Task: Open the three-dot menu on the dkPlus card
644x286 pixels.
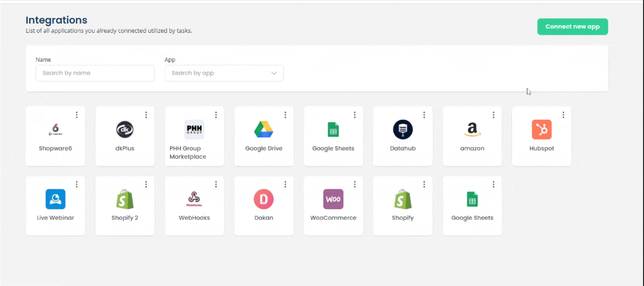Action: click(146, 115)
